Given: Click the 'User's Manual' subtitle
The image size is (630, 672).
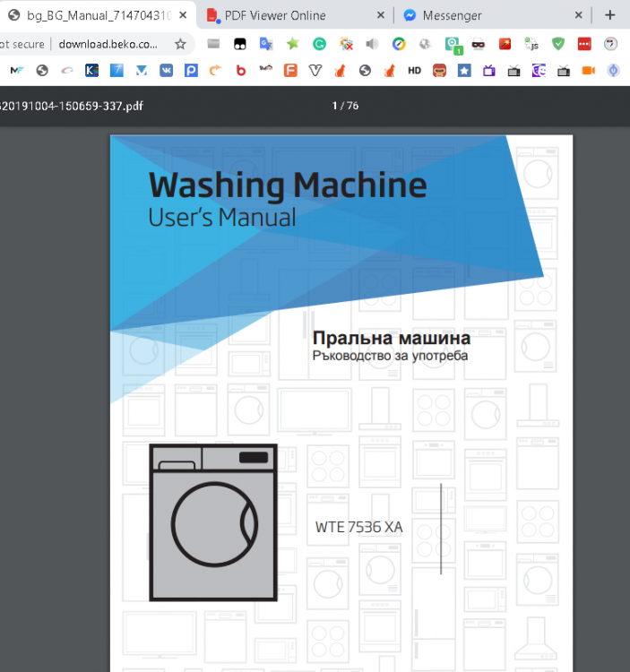Looking at the screenshot, I should coord(222,217).
